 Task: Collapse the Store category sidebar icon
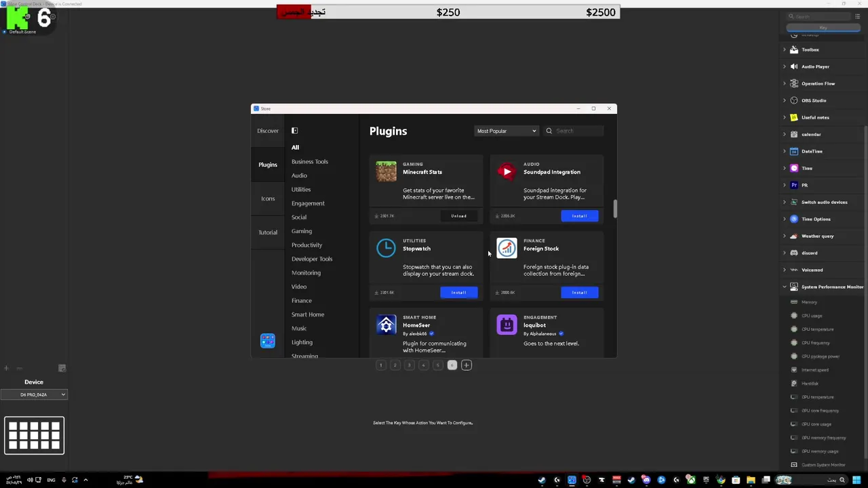click(x=294, y=131)
